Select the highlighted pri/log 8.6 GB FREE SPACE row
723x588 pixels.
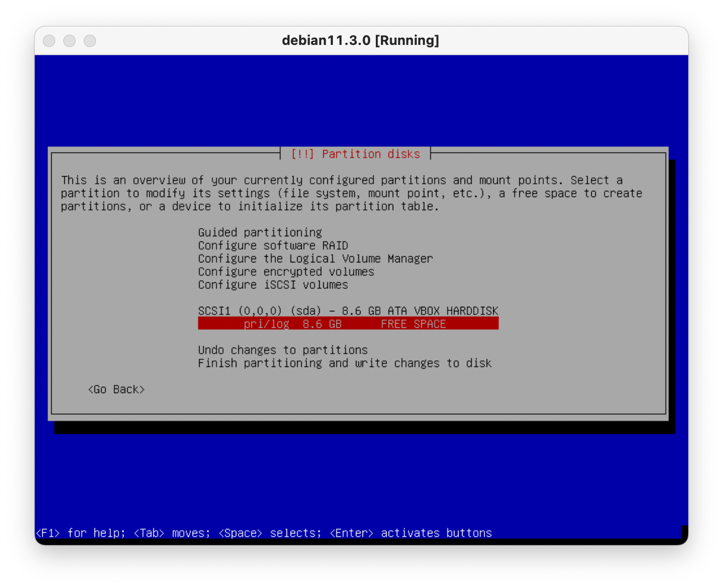click(348, 324)
